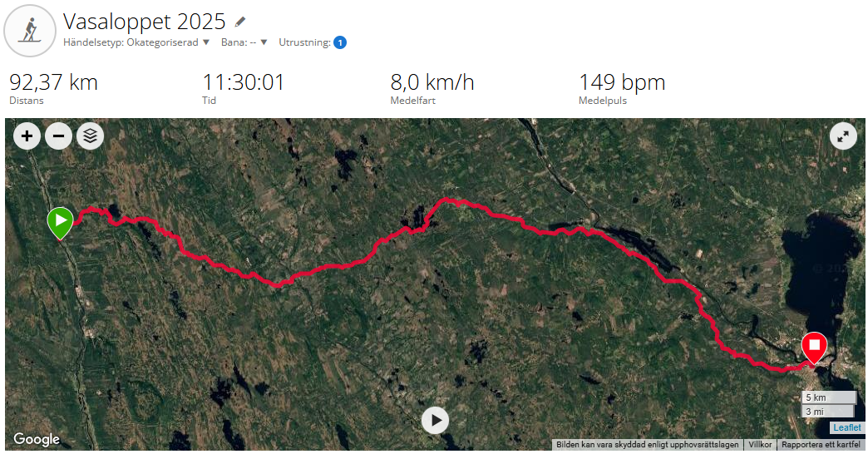
Task: Edit the Vasaloppet 2025 title with pencil
Action: (239, 22)
